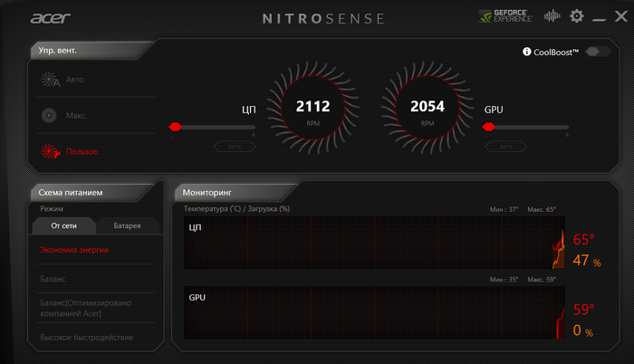Image resolution: width=634 pixels, height=364 pixels.
Task: Select Баланс[Оптимизировано компанией Acer] plan
Action: [x=86, y=308]
